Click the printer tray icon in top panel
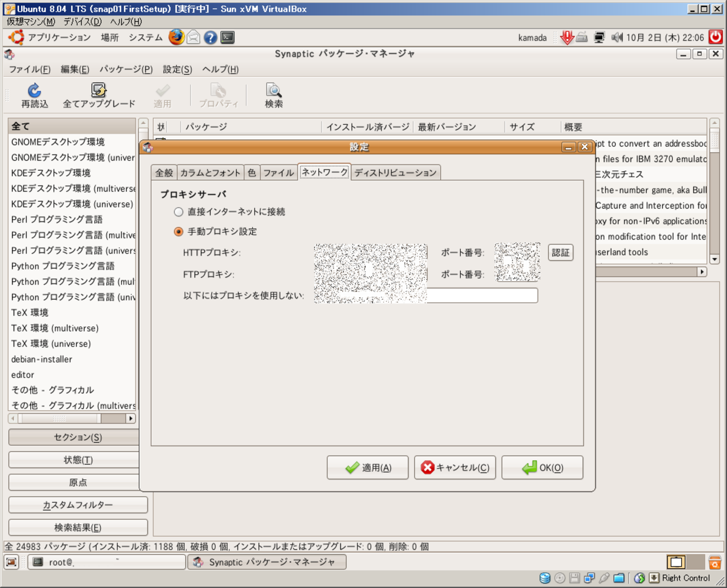The width and height of the screenshot is (727, 588). pyautogui.click(x=582, y=37)
